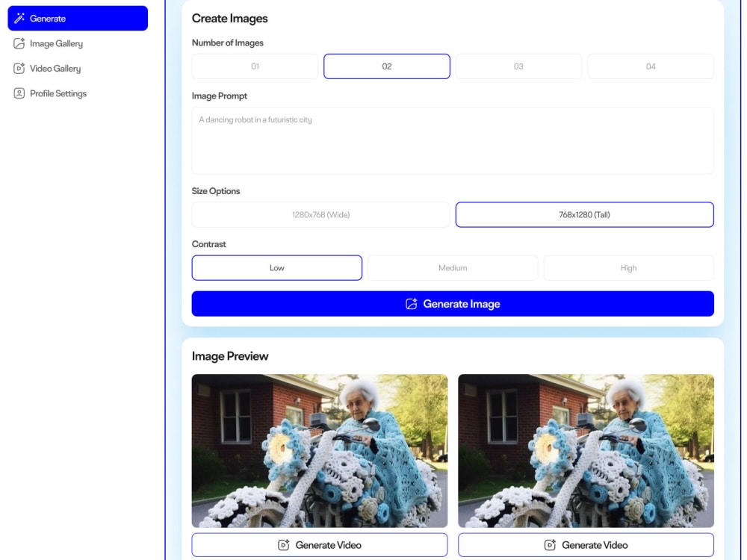Generate Video for the left preview image
Viewport: 747px width, 560px height.
point(320,545)
